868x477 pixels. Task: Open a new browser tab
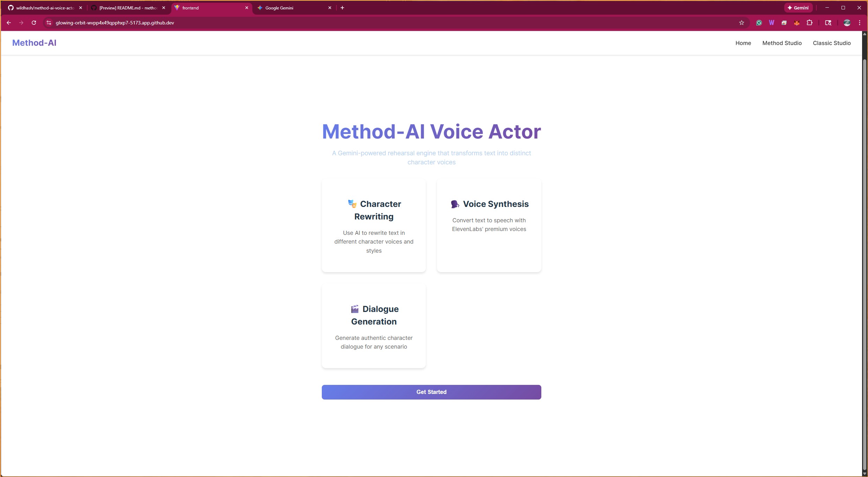[342, 8]
